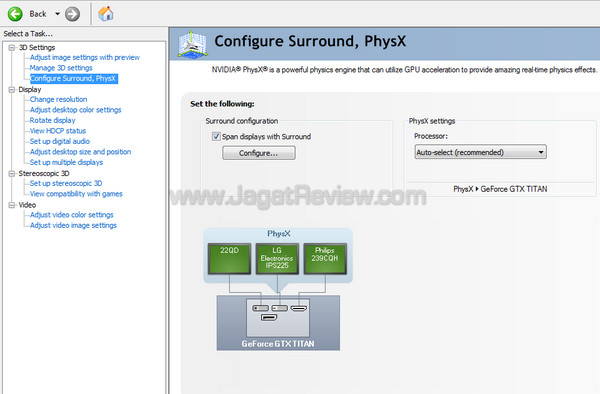Open View HDCP status

pyautogui.click(x=58, y=131)
